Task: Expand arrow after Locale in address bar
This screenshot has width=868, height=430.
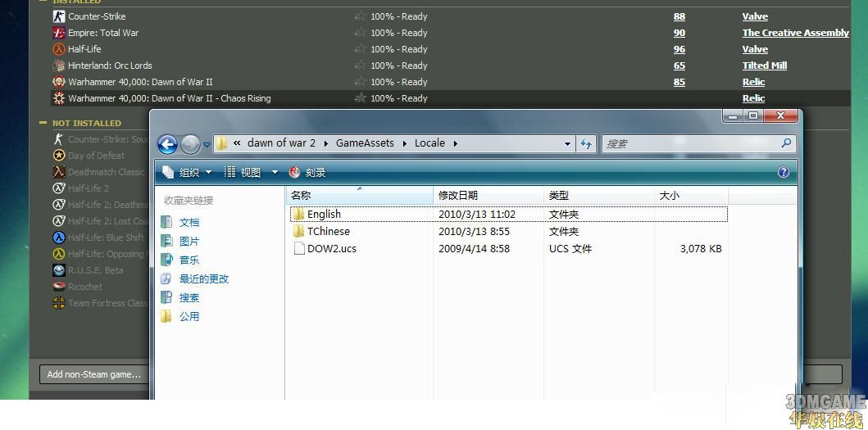Action: click(455, 143)
